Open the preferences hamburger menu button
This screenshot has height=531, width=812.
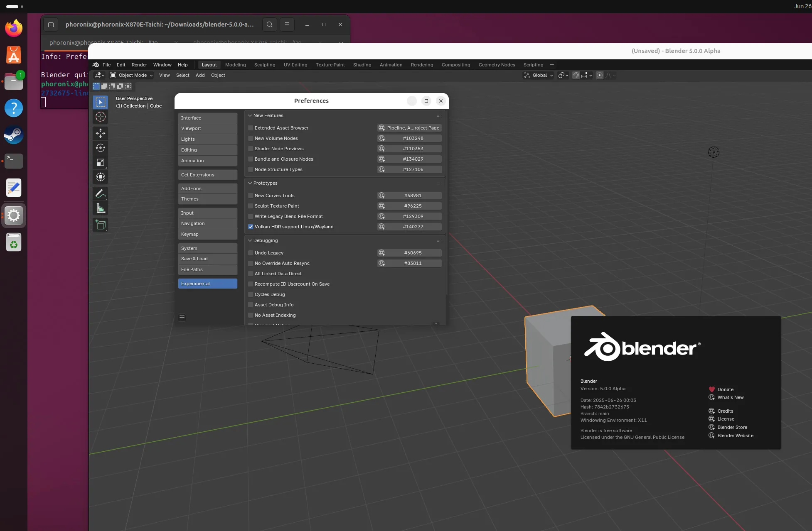coord(182,318)
